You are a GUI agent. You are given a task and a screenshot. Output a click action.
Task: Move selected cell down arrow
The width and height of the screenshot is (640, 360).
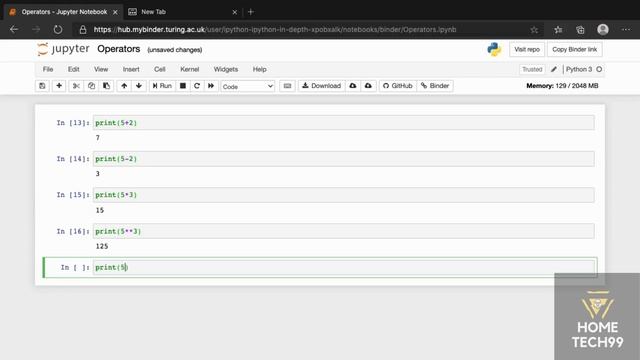pos(139,86)
